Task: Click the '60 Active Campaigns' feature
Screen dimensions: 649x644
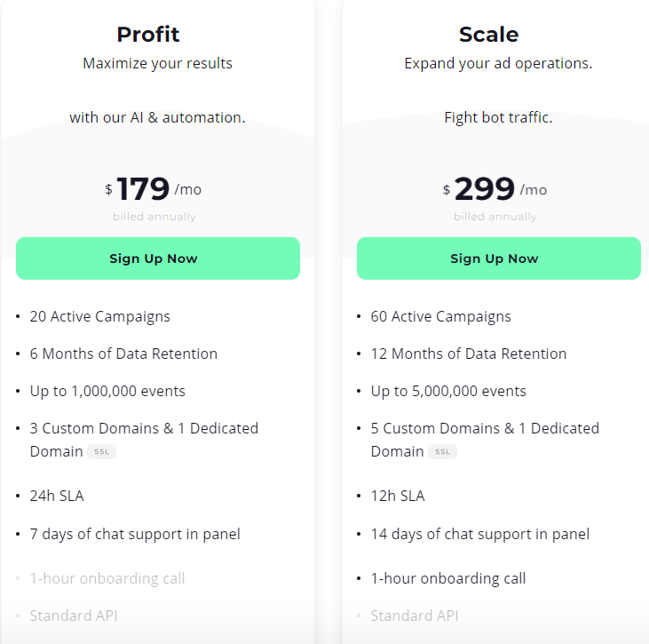Action: coord(441,316)
